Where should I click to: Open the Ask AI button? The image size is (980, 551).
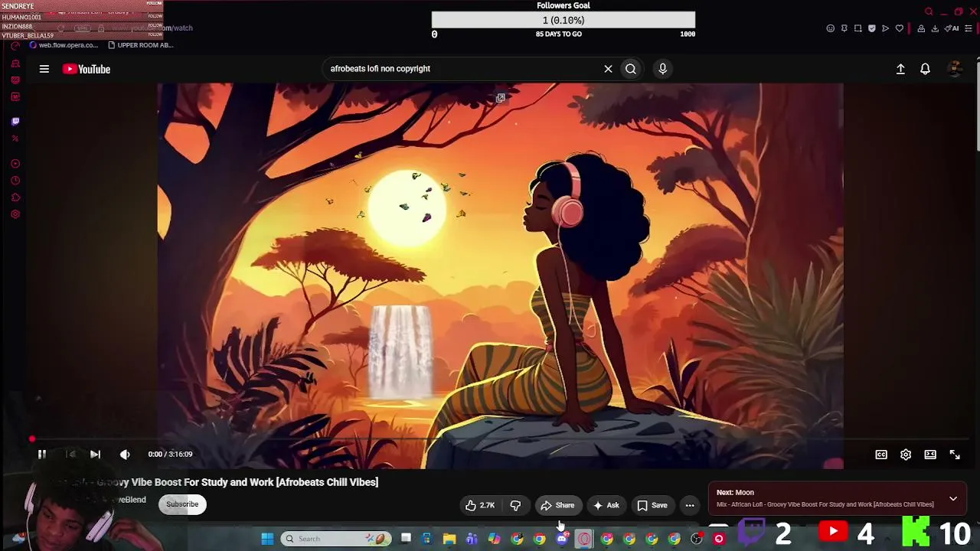point(606,505)
